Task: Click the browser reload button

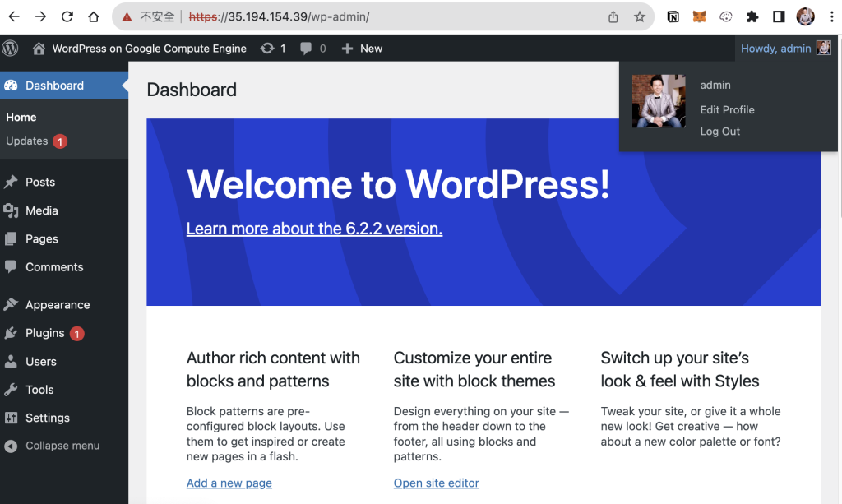Action: click(67, 16)
